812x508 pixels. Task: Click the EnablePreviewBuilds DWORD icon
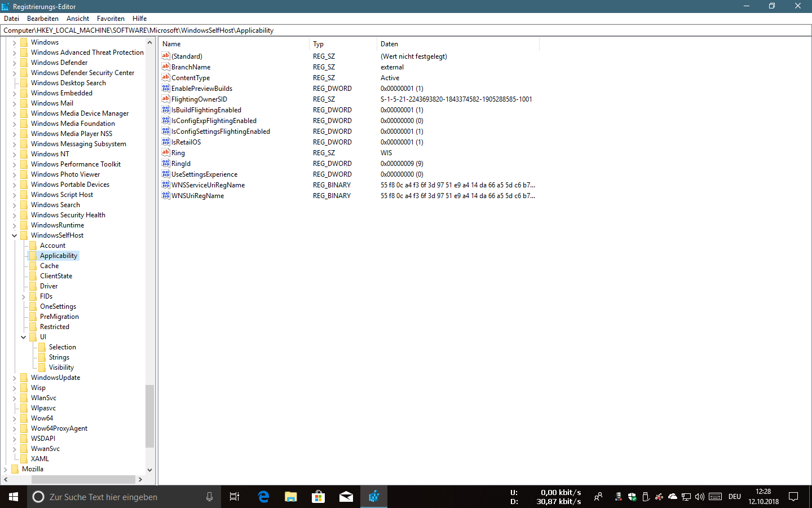pyautogui.click(x=166, y=88)
